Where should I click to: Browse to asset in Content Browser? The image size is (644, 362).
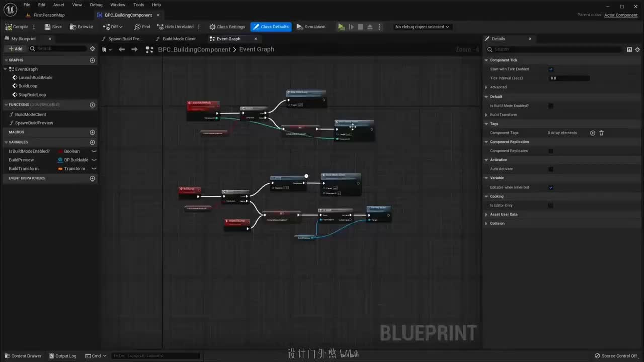[82, 27]
